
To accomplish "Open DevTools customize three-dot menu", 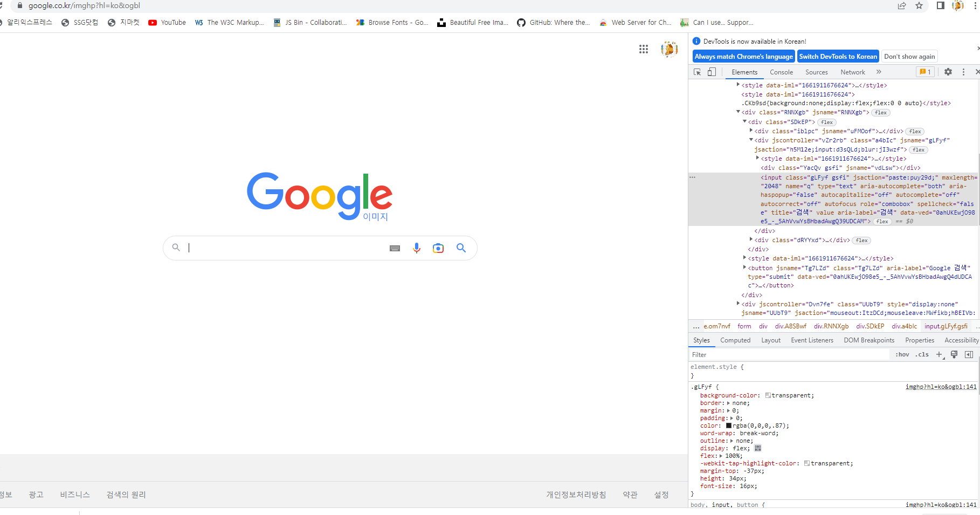I will (963, 72).
